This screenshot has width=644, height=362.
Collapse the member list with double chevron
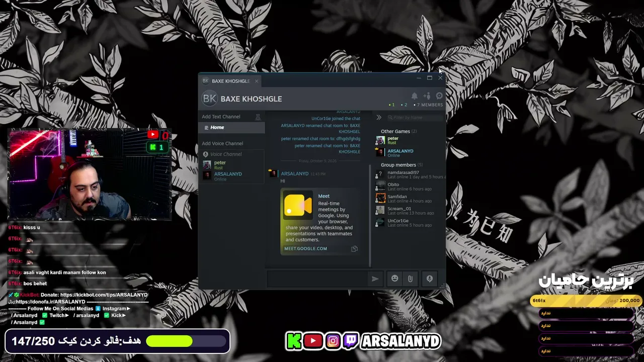point(379,118)
